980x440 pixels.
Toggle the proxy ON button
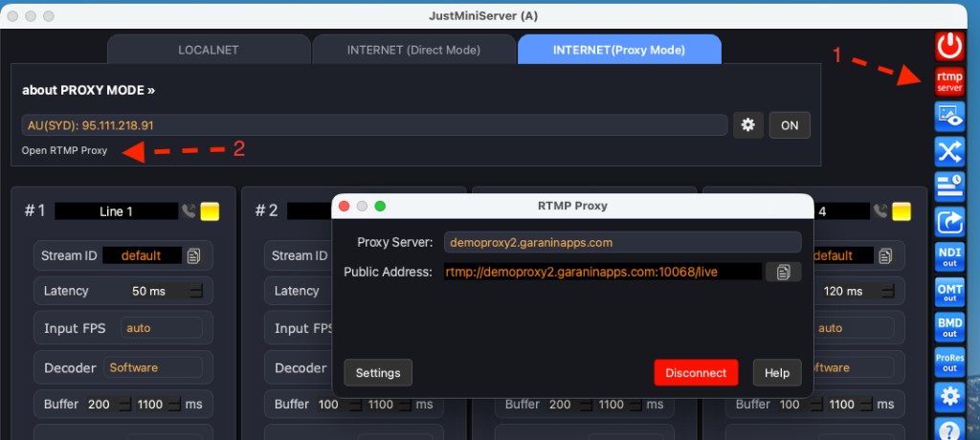coord(790,125)
